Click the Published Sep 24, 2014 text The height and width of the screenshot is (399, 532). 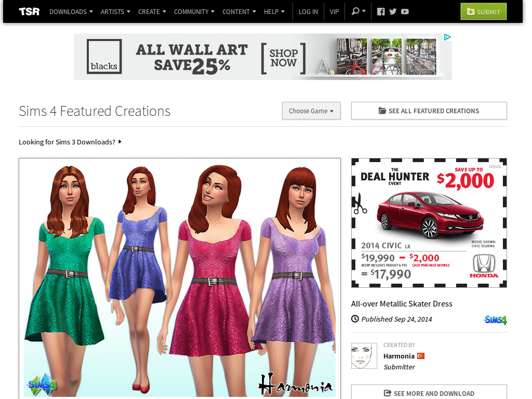[396, 319]
